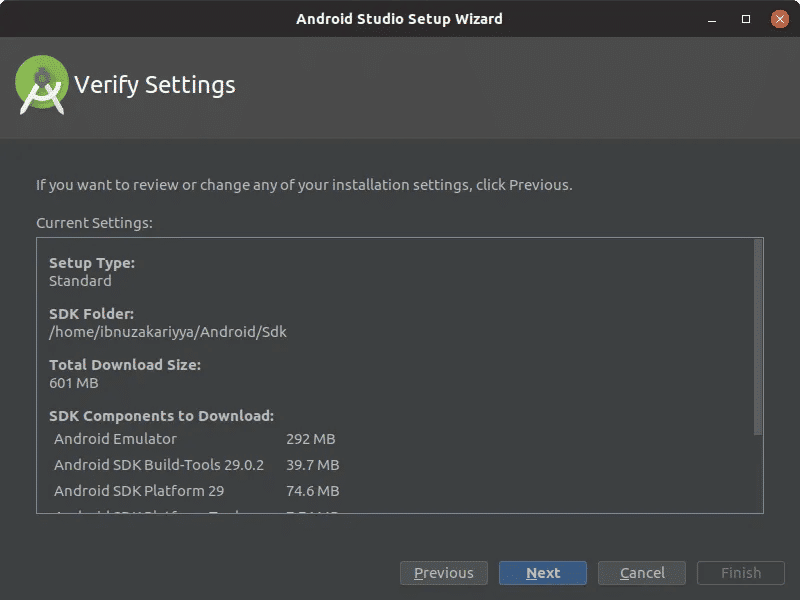Go back with the Previous button
This screenshot has height=600, width=800.
point(443,573)
